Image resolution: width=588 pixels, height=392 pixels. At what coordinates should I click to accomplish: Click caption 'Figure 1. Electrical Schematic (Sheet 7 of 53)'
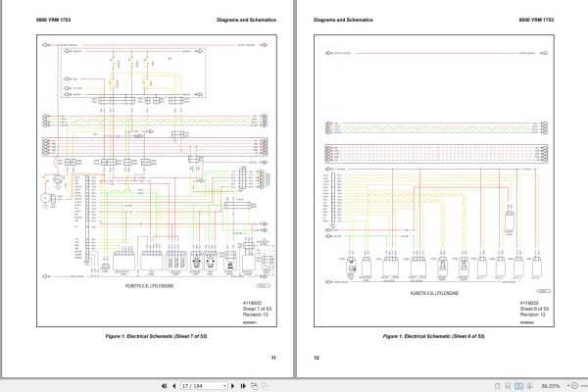[x=156, y=336]
